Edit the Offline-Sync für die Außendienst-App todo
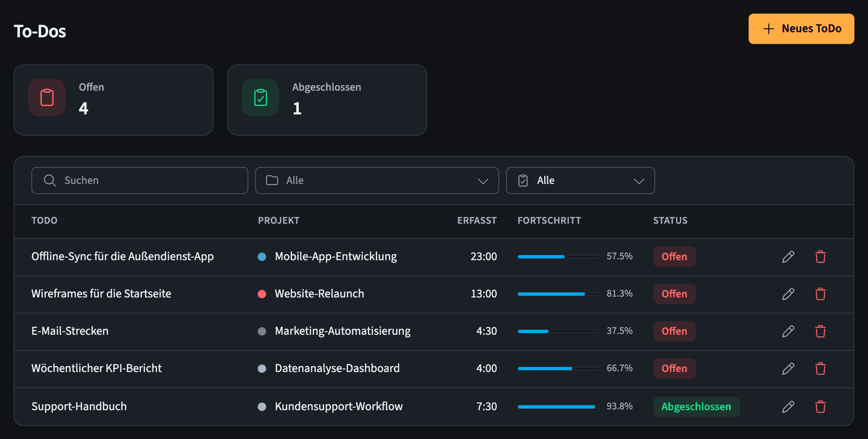Image resolution: width=868 pixels, height=439 pixels. (x=788, y=257)
